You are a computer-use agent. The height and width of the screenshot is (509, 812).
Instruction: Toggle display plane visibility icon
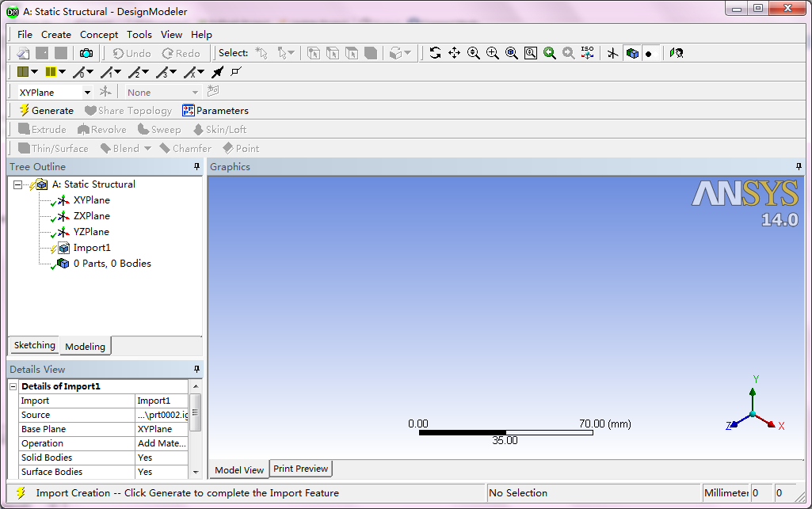[106, 91]
